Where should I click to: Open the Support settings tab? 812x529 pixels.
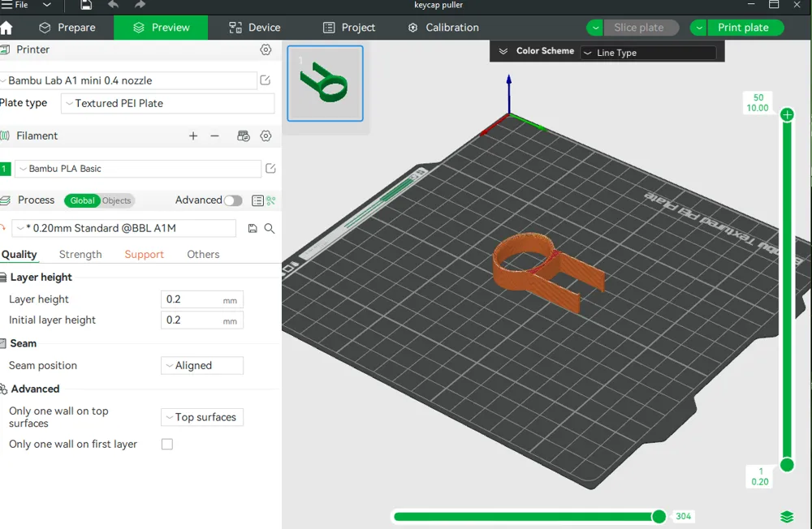[x=144, y=255]
